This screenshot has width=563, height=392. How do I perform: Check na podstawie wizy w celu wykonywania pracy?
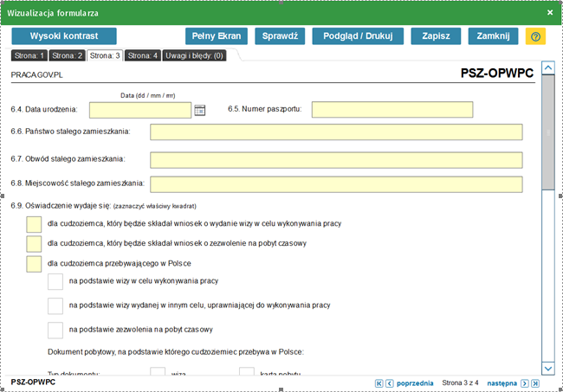coord(55,281)
